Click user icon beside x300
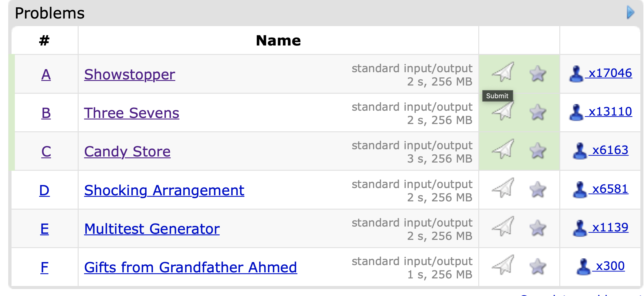This screenshot has height=296, width=644. tap(583, 267)
